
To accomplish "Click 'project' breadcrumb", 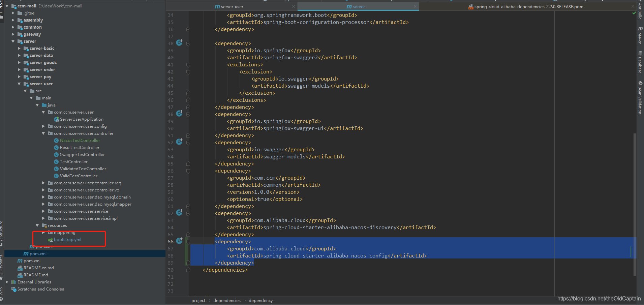I will [198, 301].
